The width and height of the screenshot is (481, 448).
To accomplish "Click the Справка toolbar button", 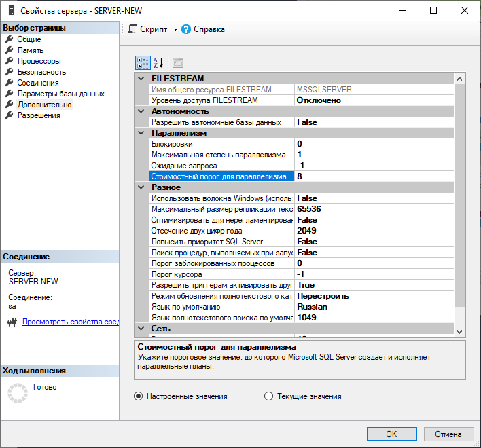I will coord(203,29).
